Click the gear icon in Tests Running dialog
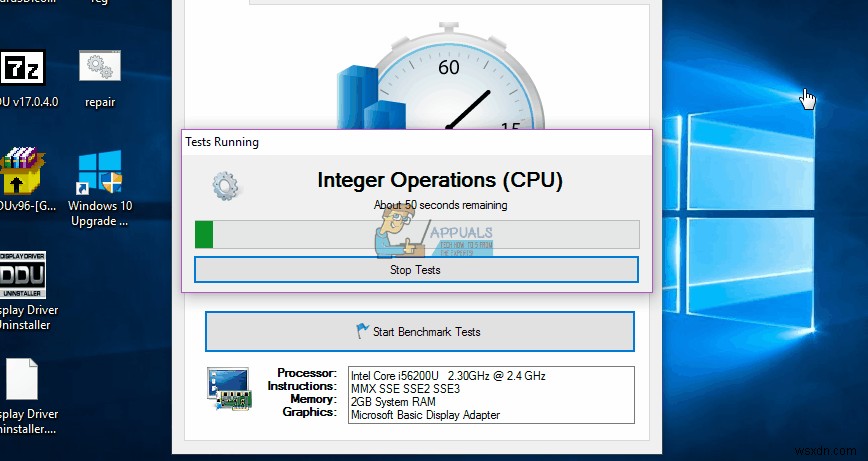 [x=225, y=186]
